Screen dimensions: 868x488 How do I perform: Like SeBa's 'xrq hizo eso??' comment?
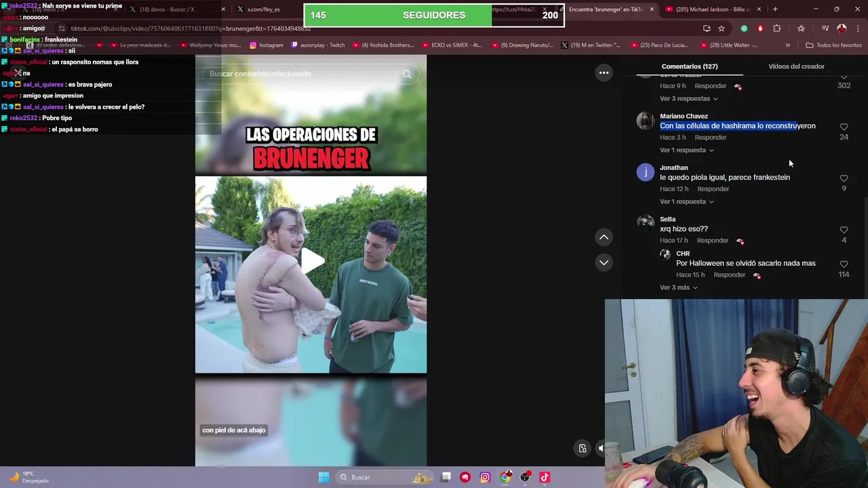pos(844,230)
